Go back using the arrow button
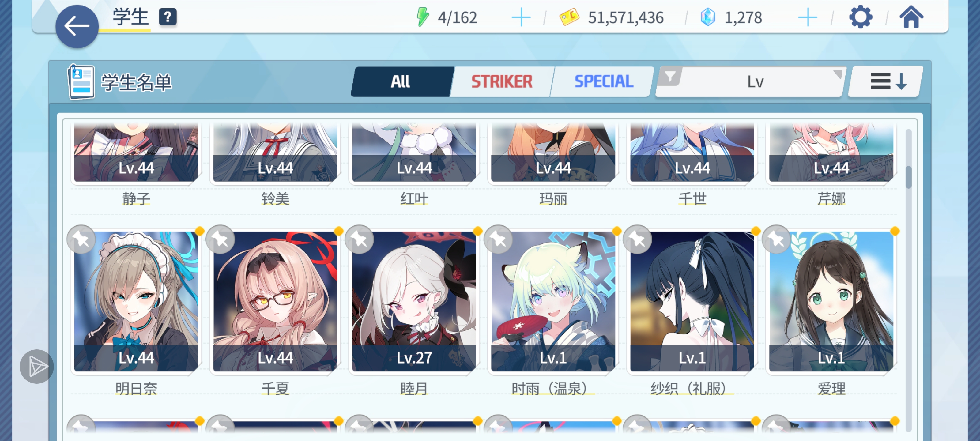 click(x=77, y=26)
